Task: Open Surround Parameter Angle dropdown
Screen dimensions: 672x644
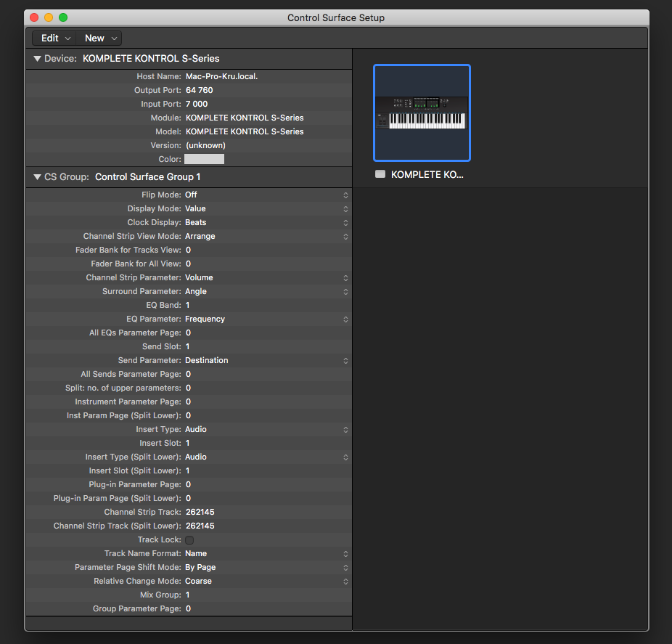Action: [266, 291]
